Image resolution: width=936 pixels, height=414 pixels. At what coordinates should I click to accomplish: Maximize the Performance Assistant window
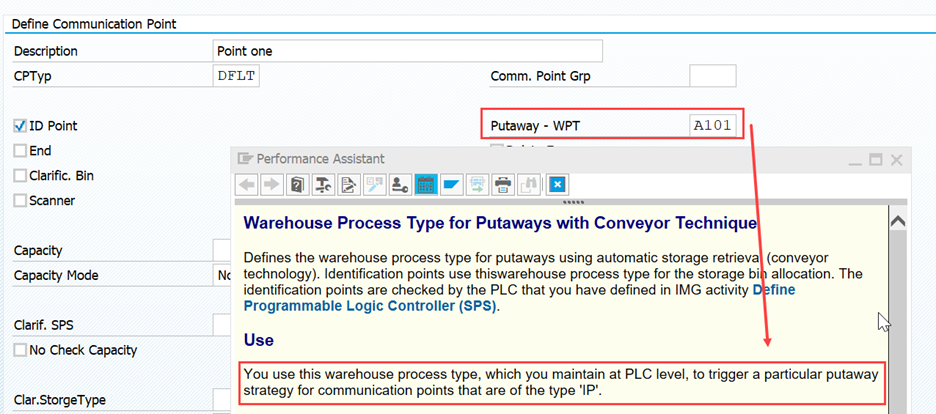(x=875, y=159)
